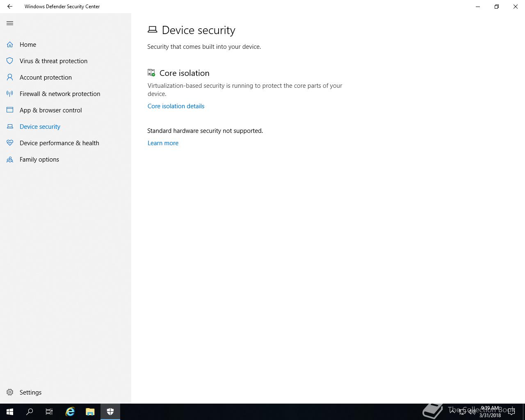Click the Core isolation chip icon
Image resolution: width=525 pixels, height=420 pixels.
(151, 73)
